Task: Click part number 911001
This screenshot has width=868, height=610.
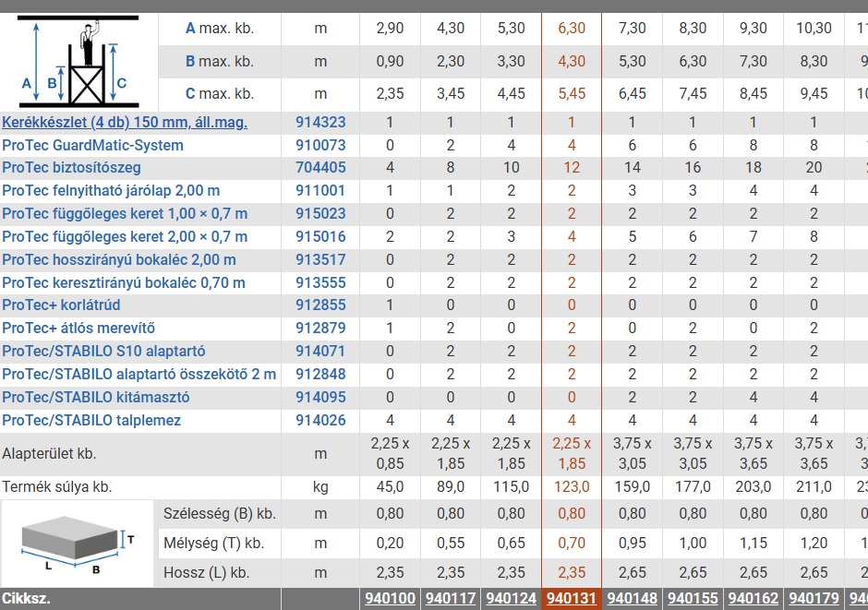Action: pos(320,191)
